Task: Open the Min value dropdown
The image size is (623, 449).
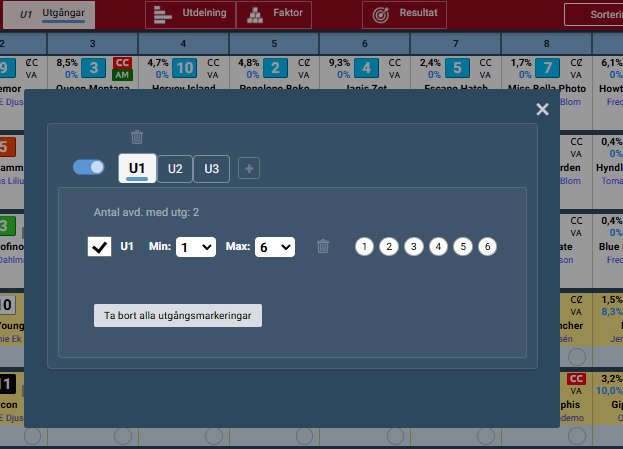Action: [196, 246]
